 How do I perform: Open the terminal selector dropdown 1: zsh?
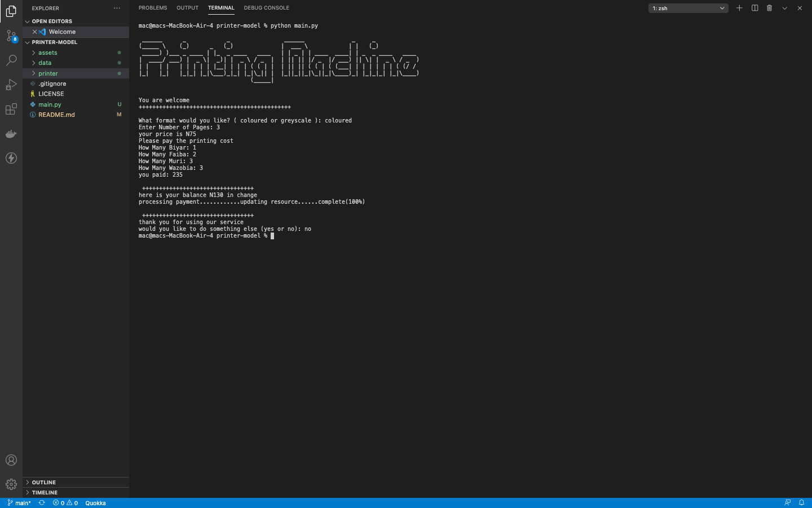click(x=689, y=8)
